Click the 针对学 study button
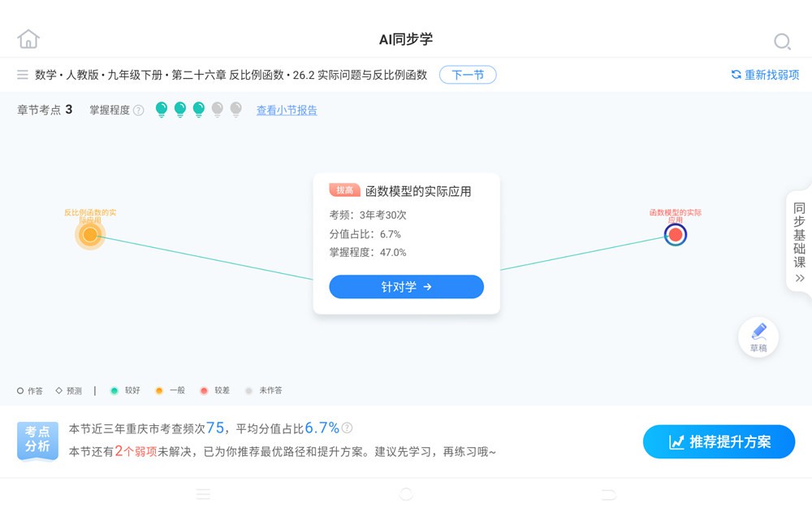 (x=406, y=287)
